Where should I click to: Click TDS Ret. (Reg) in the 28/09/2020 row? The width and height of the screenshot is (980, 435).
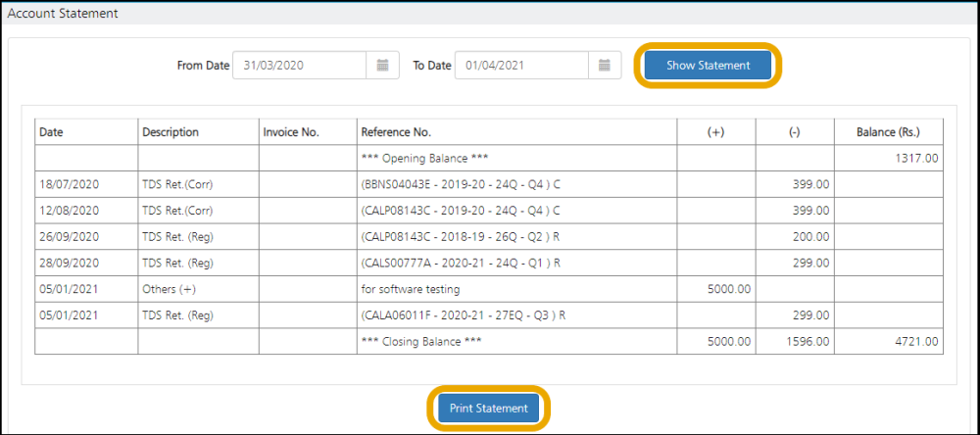click(177, 264)
